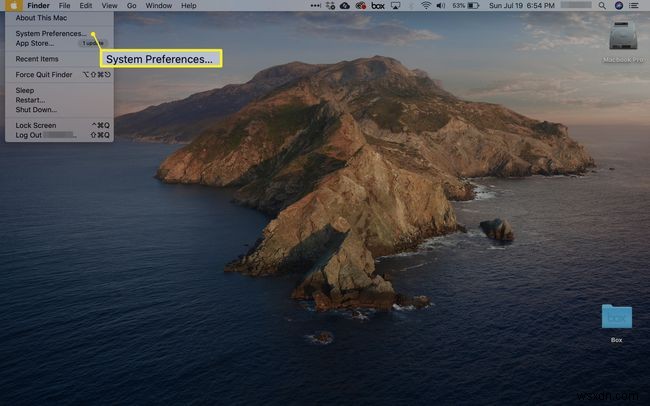Click the AirPlay display icon
The width and height of the screenshot is (650, 406).
(395, 6)
